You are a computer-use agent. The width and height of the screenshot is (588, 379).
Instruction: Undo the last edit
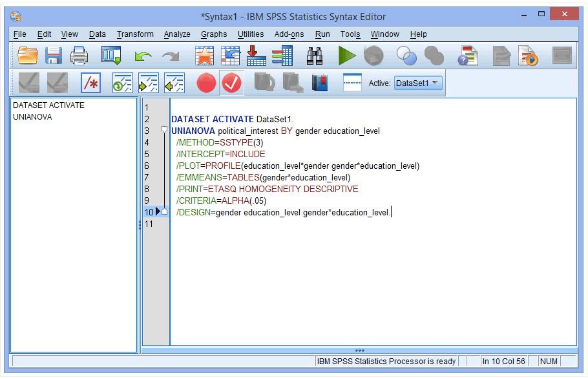pos(143,56)
